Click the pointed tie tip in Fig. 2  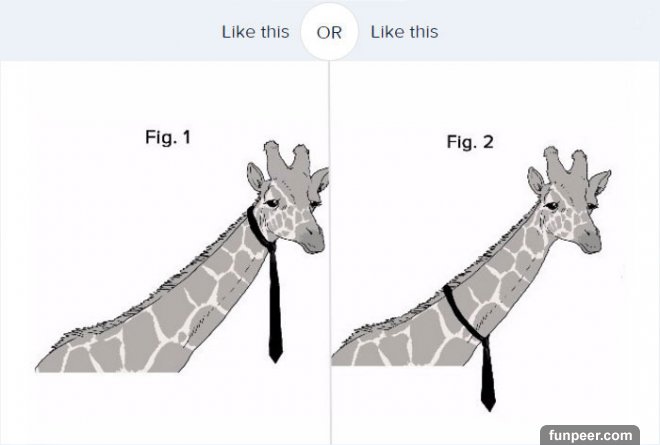point(488,405)
